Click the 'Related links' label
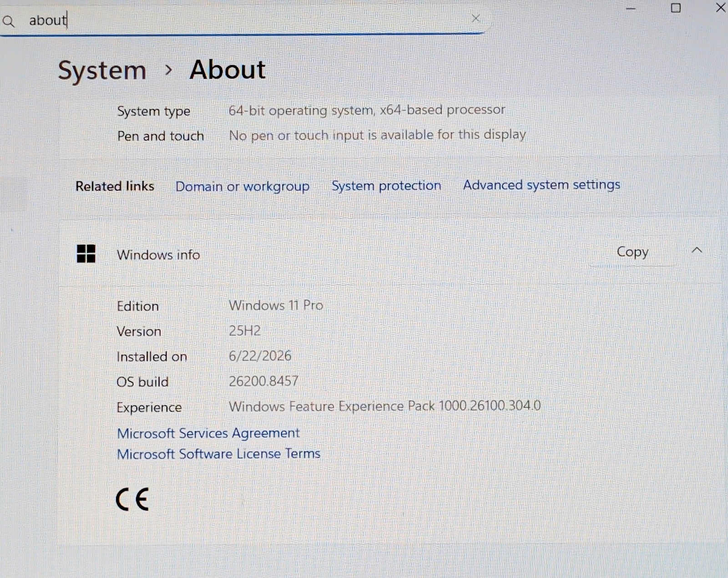Viewport: 728px width, 578px height. (115, 186)
